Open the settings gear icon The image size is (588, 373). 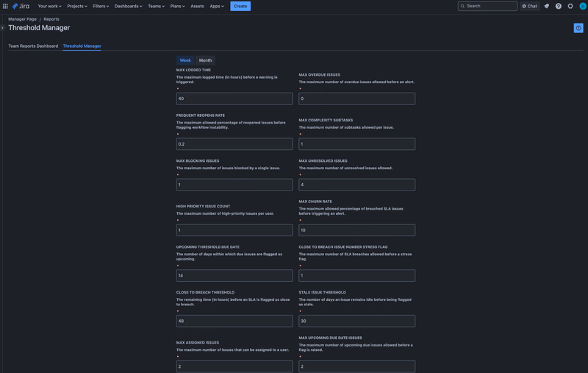click(x=570, y=6)
